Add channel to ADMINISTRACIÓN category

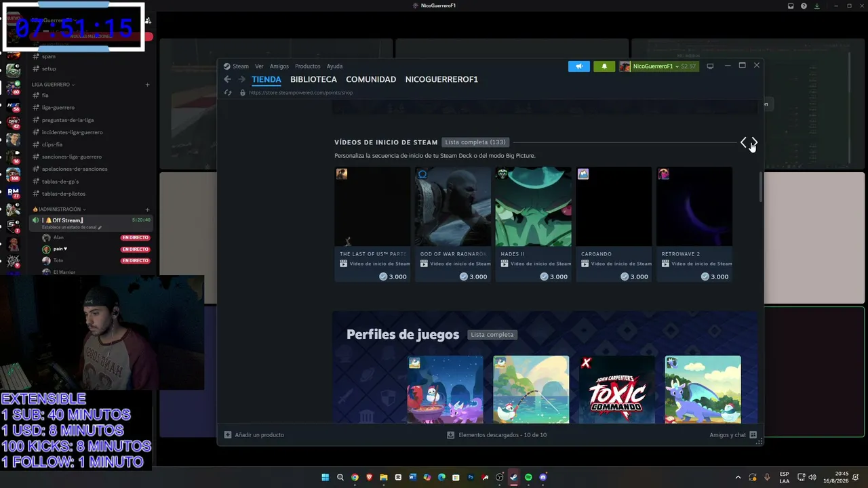click(147, 209)
